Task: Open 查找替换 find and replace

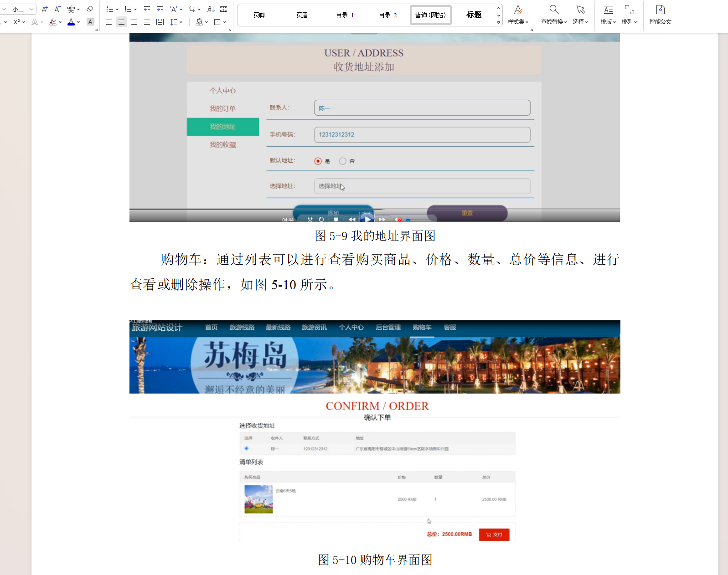Action: [554, 15]
